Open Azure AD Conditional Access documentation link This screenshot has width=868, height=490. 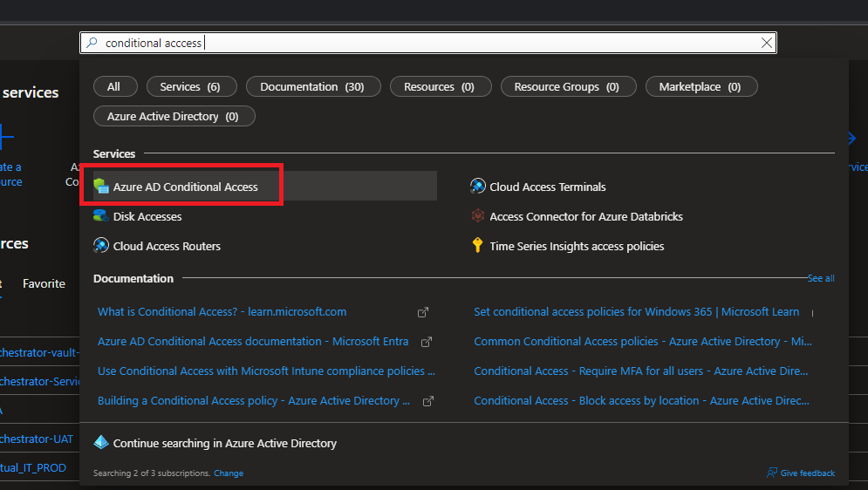click(x=253, y=342)
